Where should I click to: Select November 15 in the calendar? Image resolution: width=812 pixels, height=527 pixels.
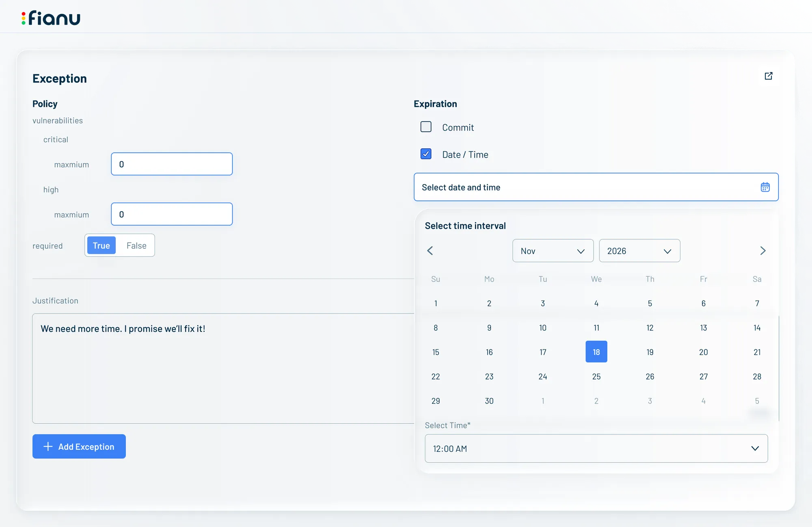click(436, 352)
